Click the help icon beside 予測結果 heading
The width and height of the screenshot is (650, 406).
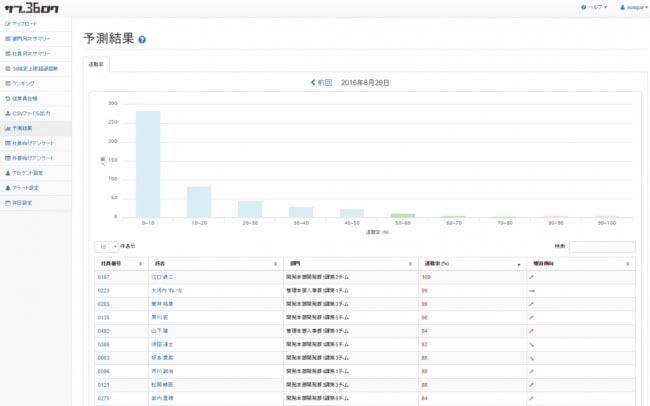[143, 40]
